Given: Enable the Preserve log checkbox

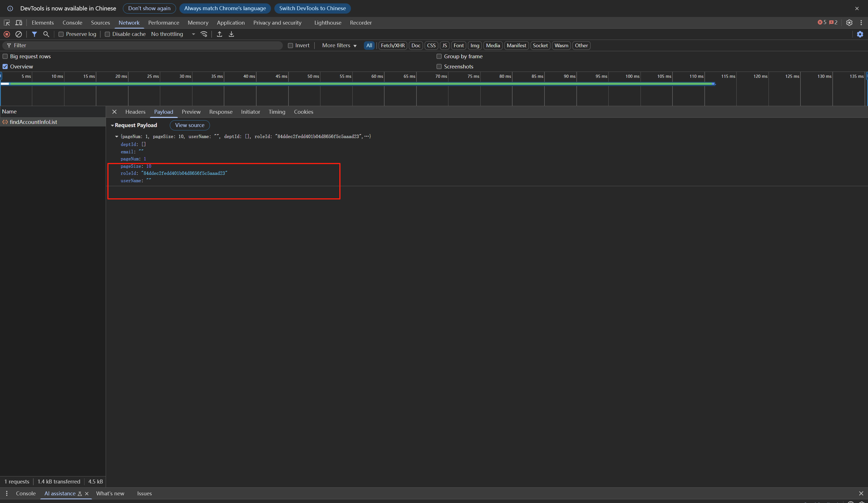Looking at the screenshot, I should tap(61, 34).
